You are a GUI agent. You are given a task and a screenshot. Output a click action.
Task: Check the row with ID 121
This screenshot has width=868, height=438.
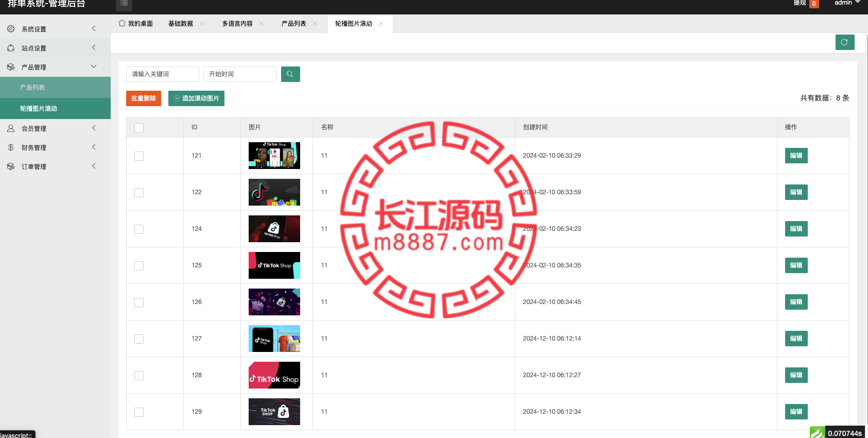coord(139,156)
